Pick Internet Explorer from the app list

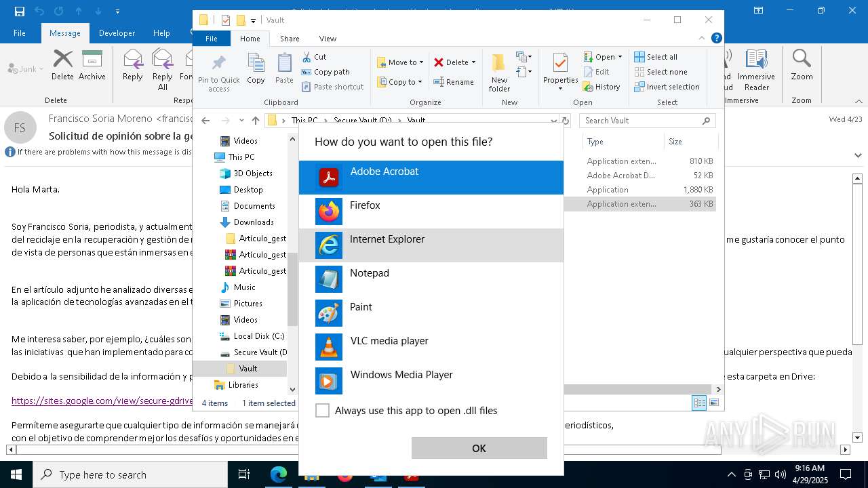click(431, 245)
